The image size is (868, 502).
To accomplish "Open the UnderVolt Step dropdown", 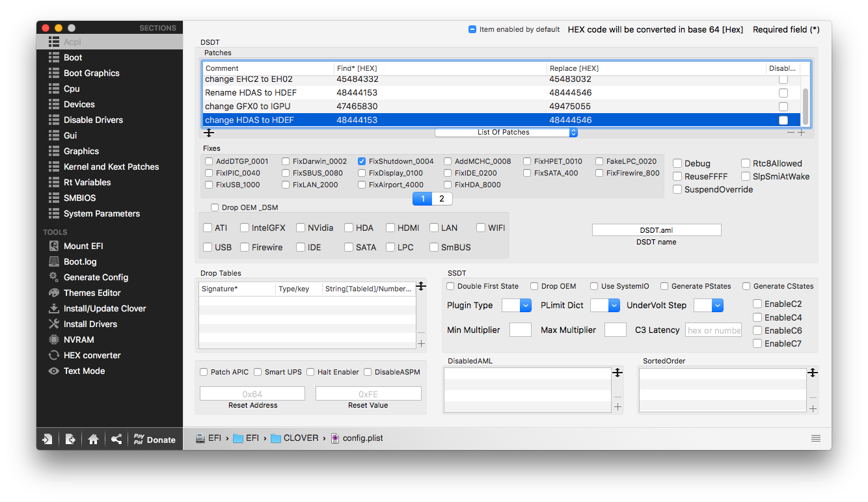I will (x=709, y=305).
